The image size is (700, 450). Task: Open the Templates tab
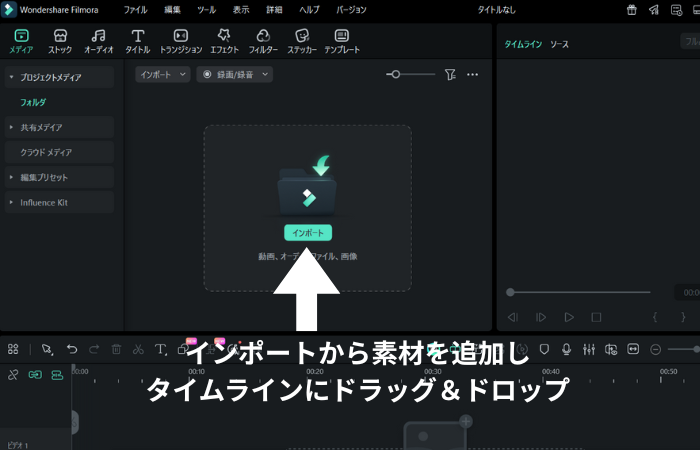click(342, 41)
